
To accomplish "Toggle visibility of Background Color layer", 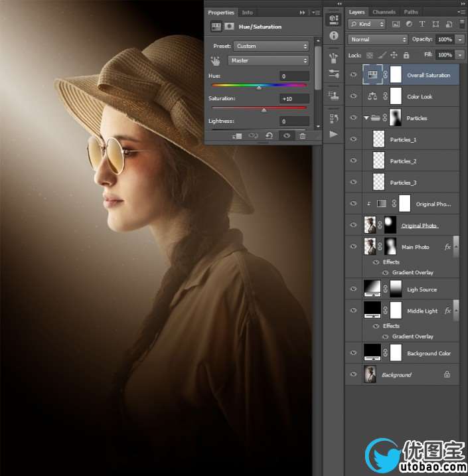I will [x=352, y=353].
